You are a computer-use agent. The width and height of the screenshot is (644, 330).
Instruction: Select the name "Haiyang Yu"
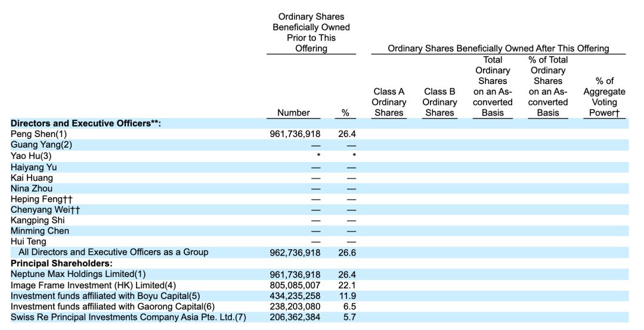[x=33, y=167]
